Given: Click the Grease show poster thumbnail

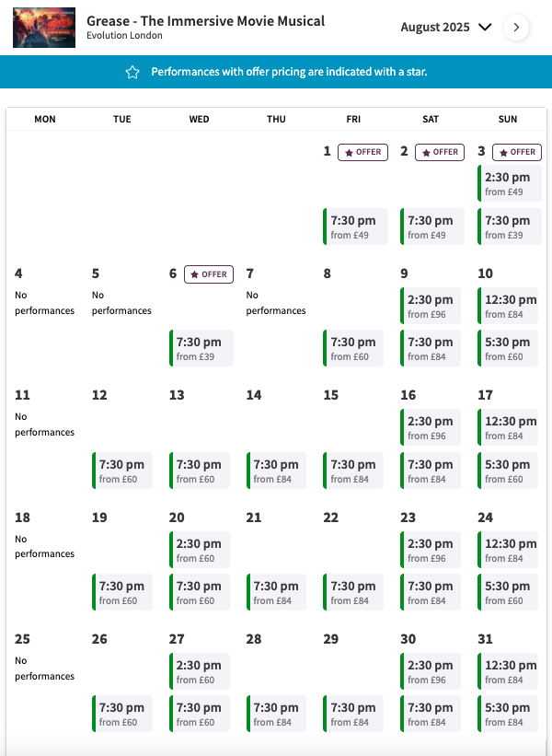Looking at the screenshot, I should click(x=44, y=28).
